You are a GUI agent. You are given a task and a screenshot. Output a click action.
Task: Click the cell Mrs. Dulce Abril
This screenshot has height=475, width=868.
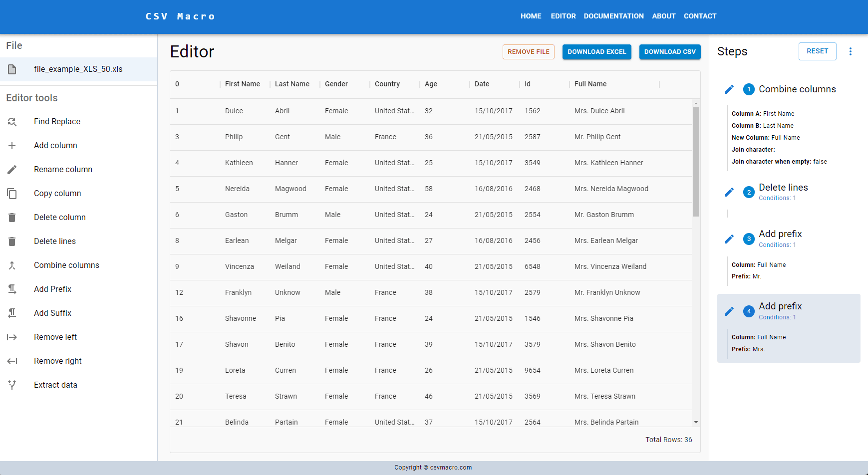coord(599,111)
